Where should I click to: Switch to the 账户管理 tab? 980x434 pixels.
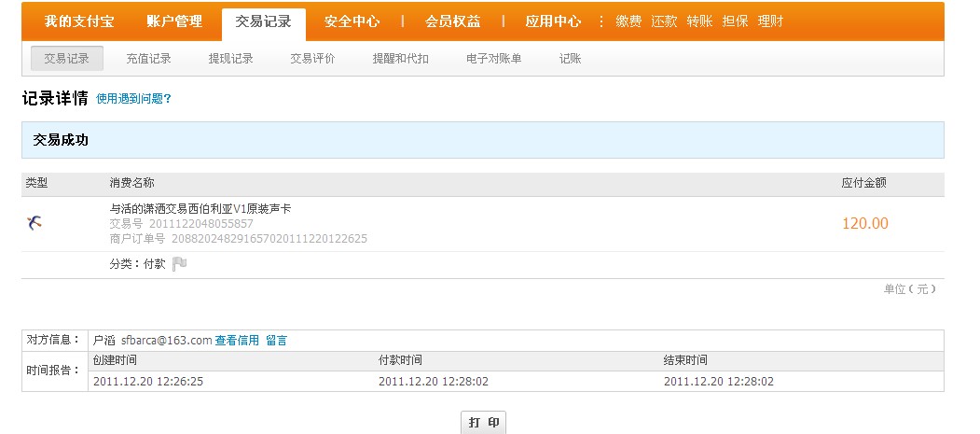[x=174, y=21]
